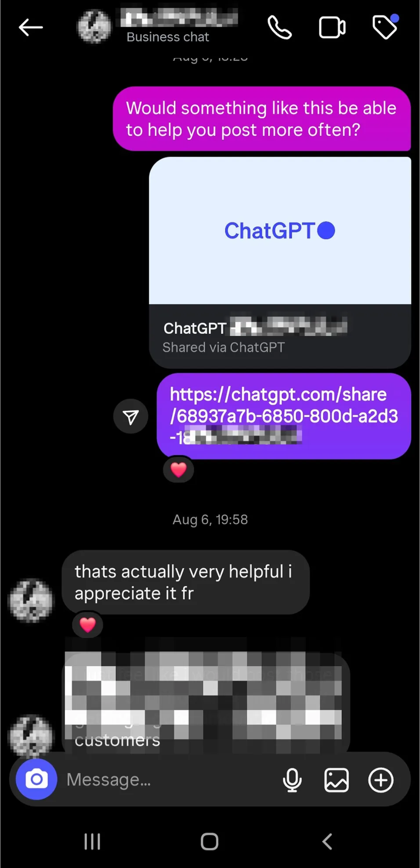Open the photo gallery picker icon
The image size is (420, 868).
click(337, 780)
